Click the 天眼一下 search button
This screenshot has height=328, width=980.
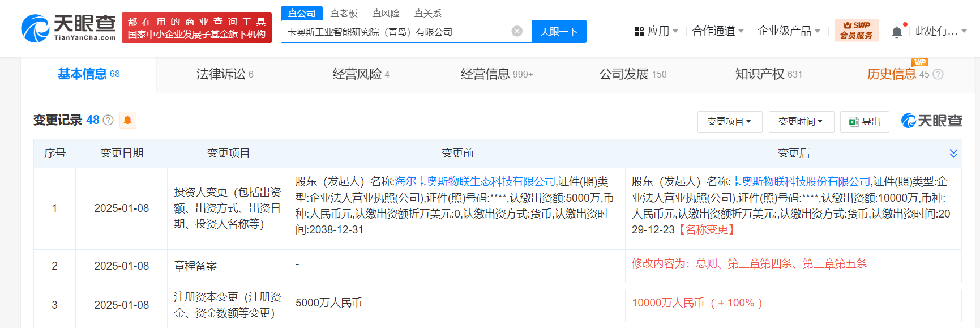coord(559,31)
